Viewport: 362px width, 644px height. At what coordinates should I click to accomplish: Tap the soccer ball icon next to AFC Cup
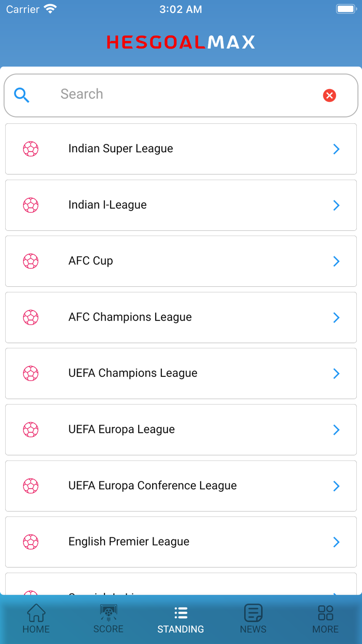click(x=31, y=261)
